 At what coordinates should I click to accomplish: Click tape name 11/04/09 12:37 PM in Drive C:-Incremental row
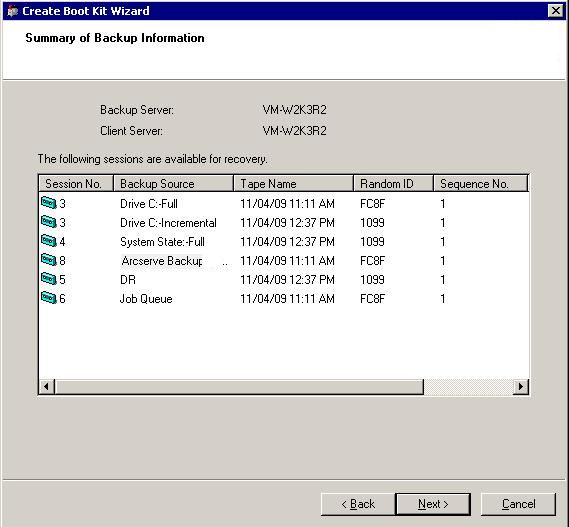[287, 222]
